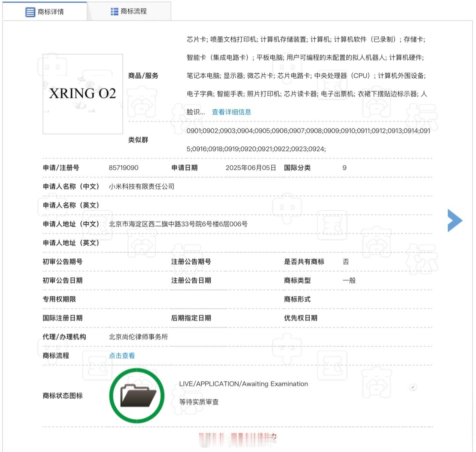Click the 后期指定日期 label
The image size is (476, 452).
click(x=191, y=318)
